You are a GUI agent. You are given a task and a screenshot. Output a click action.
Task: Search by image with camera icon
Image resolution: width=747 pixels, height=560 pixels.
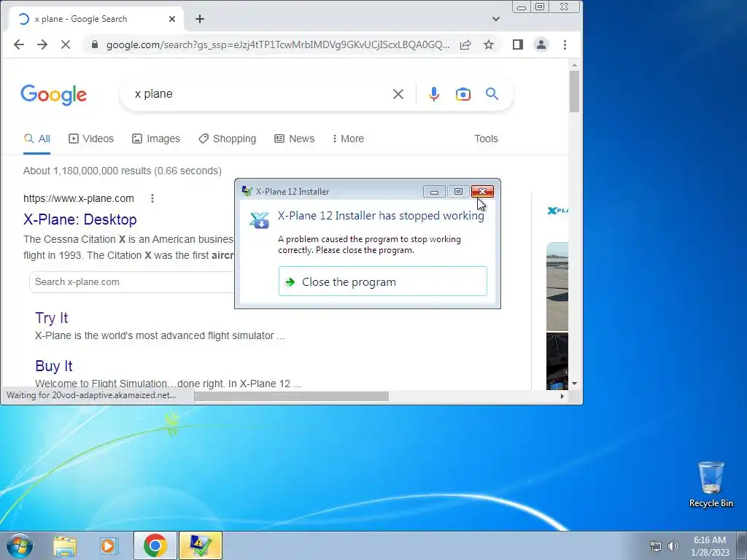coord(463,94)
